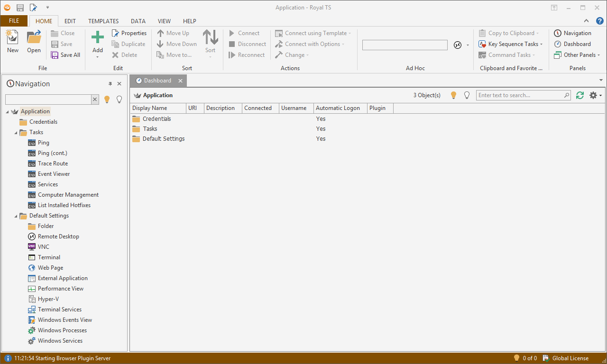Switch to the HELP ribbon tab
Viewport: 607px width, 364px height.
pos(190,21)
